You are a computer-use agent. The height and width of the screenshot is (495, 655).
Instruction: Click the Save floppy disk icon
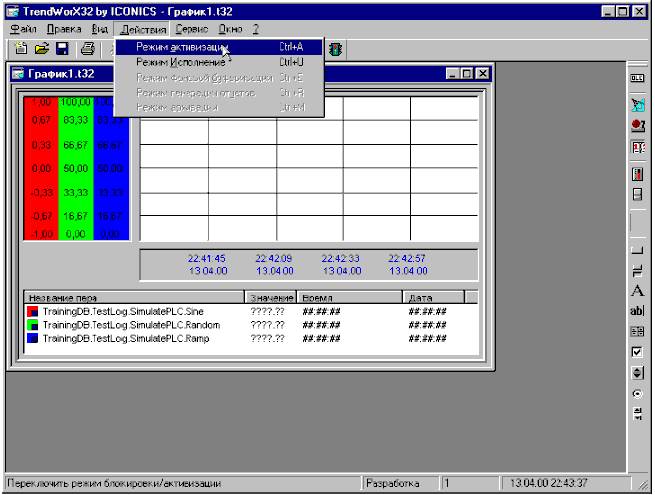click(62, 49)
